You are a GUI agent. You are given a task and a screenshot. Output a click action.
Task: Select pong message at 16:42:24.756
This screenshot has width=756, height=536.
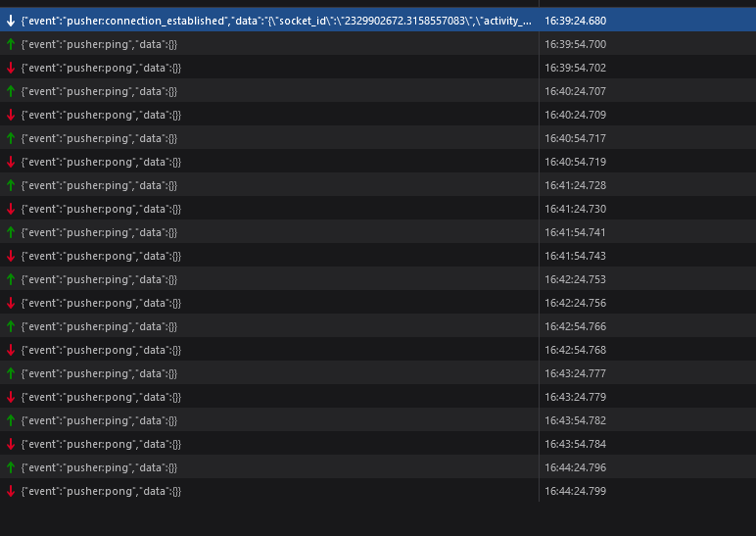[378, 303]
